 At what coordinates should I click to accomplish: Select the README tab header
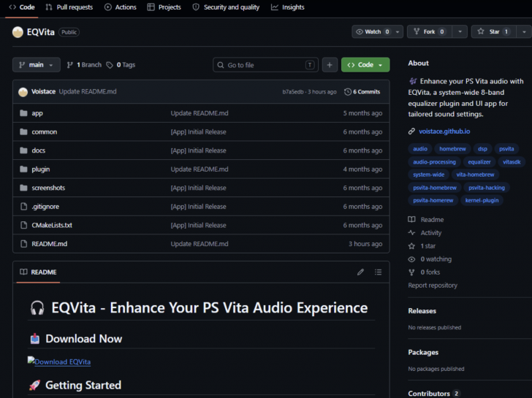[x=38, y=272]
